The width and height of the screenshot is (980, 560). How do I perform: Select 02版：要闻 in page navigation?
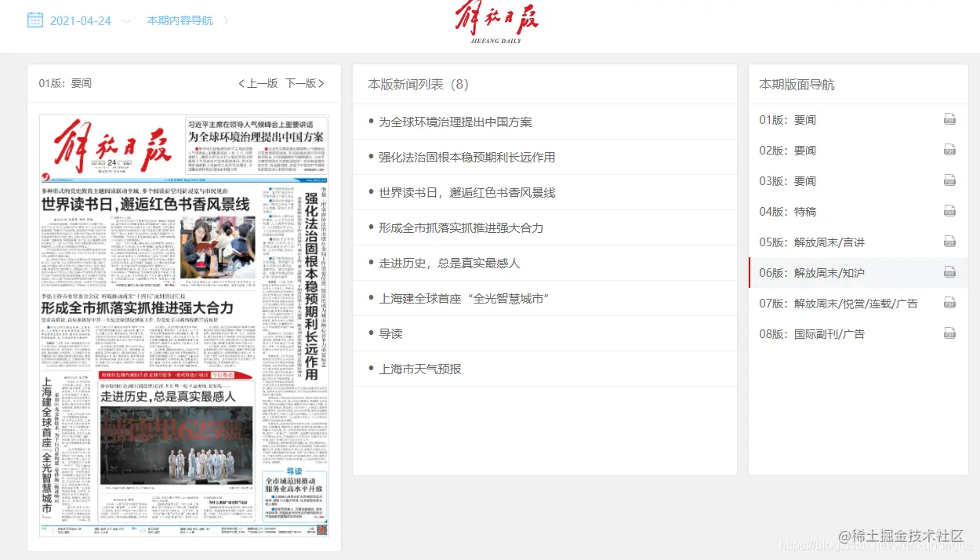[788, 151]
